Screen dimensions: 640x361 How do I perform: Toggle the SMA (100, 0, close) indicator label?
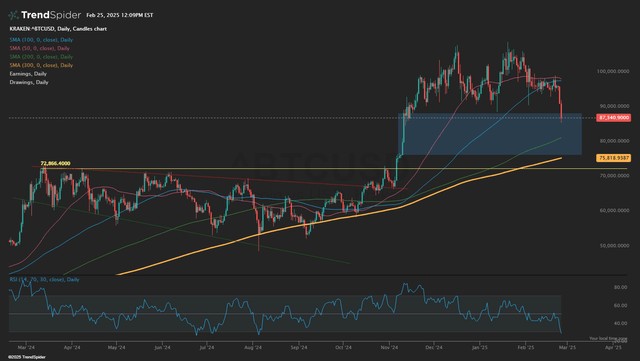(41, 40)
